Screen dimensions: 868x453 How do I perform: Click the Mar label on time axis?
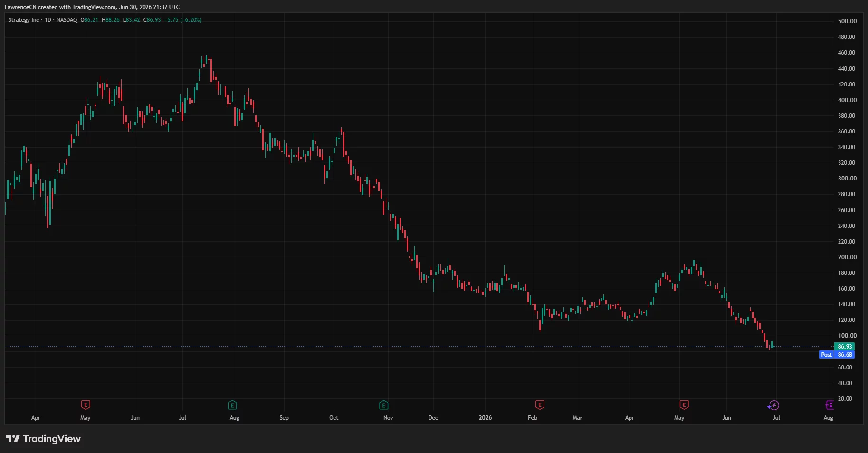click(577, 418)
